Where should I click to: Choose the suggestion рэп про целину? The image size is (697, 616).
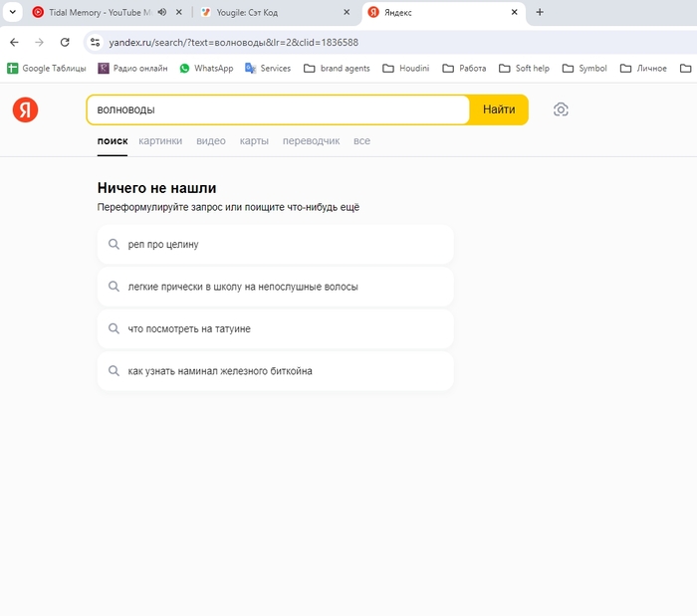click(x=276, y=244)
